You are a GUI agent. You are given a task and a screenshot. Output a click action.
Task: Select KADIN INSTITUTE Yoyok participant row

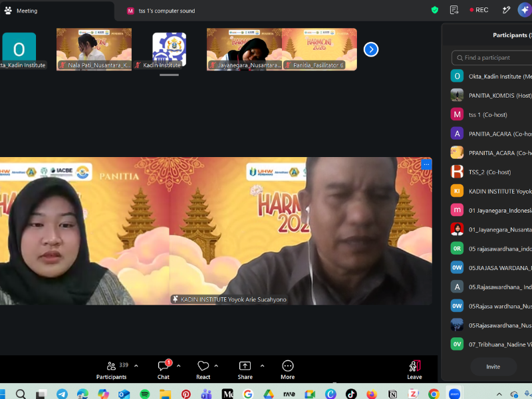tap(491, 191)
